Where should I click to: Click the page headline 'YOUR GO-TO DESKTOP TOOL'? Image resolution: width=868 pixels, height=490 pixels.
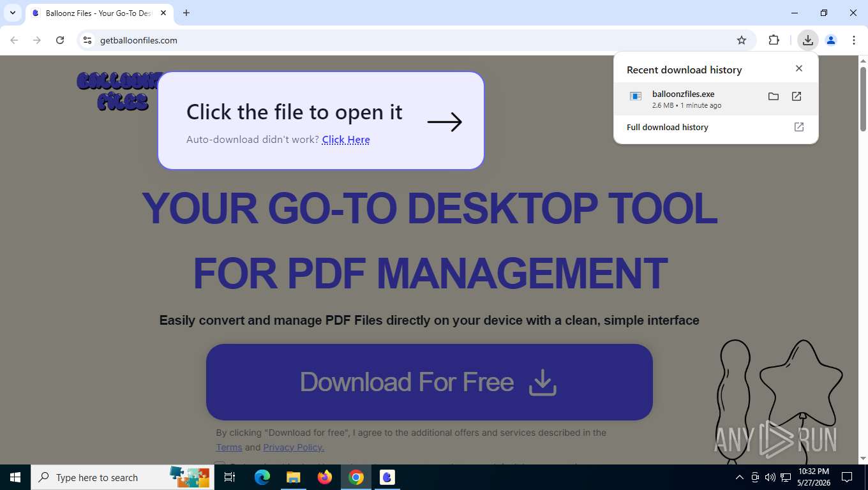(x=430, y=208)
